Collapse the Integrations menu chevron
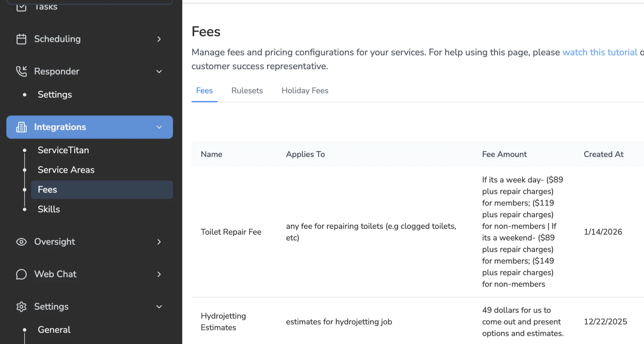 coord(159,127)
